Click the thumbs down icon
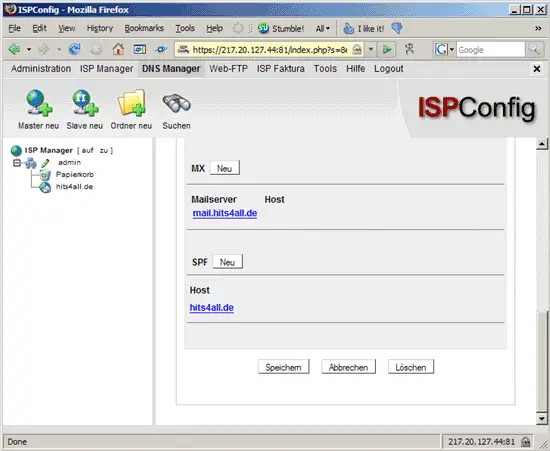The image size is (550, 451). 397,28
